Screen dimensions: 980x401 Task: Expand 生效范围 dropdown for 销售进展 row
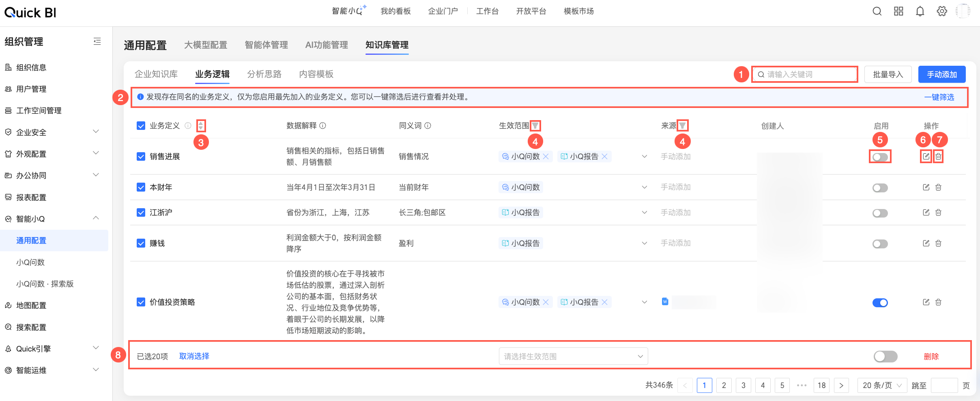point(645,156)
